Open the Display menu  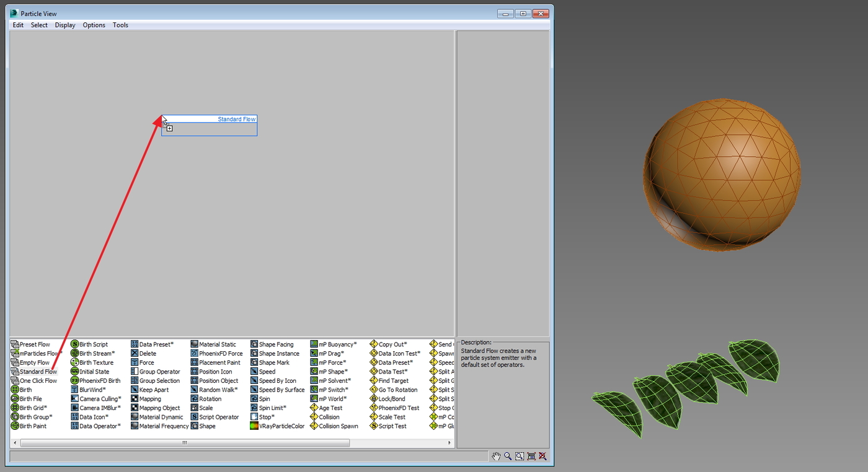click(x=65, y=25)
